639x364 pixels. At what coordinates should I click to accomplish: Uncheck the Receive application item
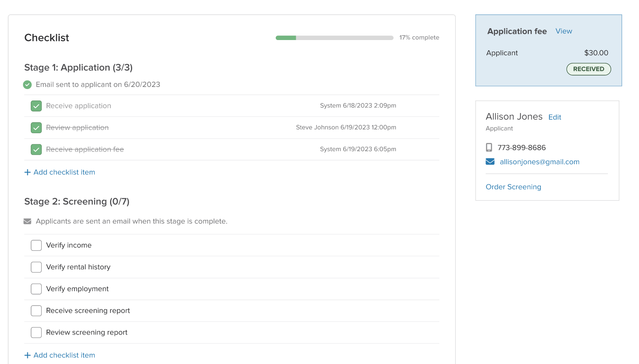(x=36, y=105)
